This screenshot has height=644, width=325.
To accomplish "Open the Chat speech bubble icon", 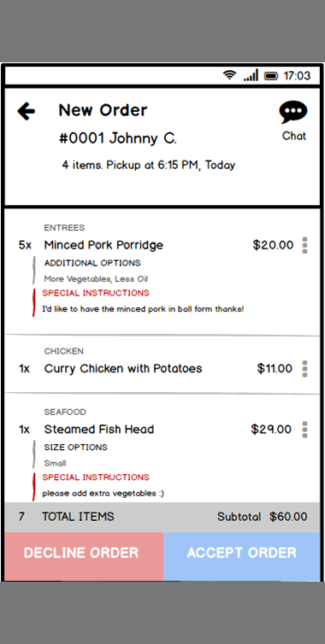I will click(293, 112).
